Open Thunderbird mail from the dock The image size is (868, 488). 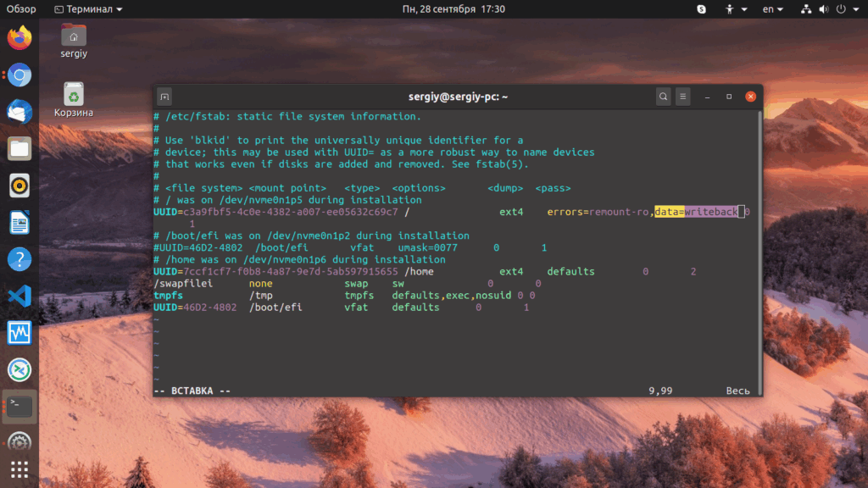(19, 112)
